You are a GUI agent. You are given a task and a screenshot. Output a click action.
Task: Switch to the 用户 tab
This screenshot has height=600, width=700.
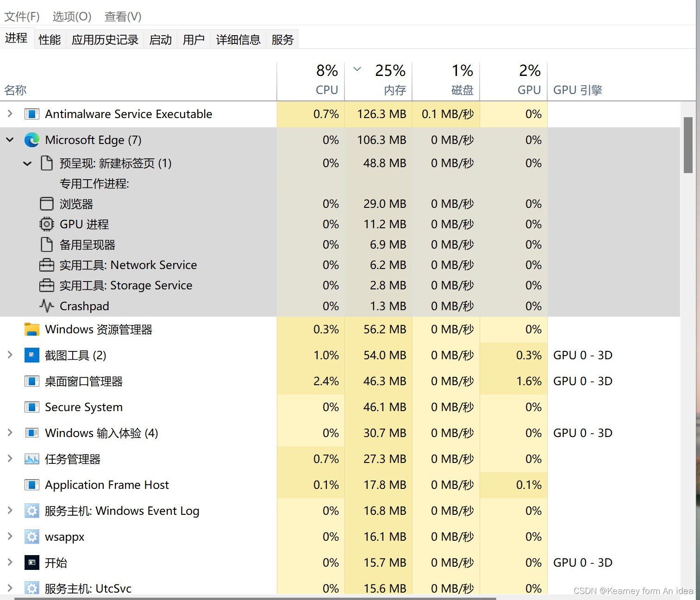tap(194, 40)
